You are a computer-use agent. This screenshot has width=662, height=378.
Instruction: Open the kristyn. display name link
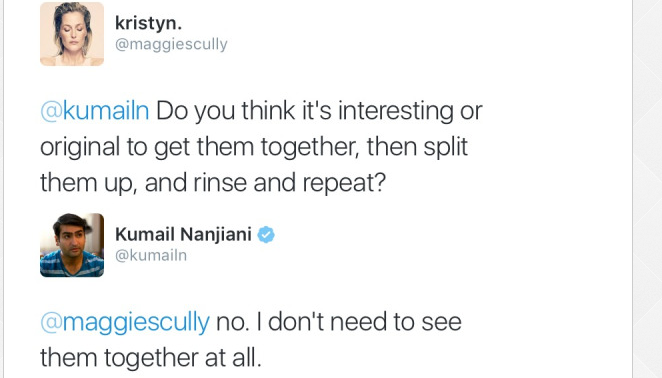pos(148,23)
